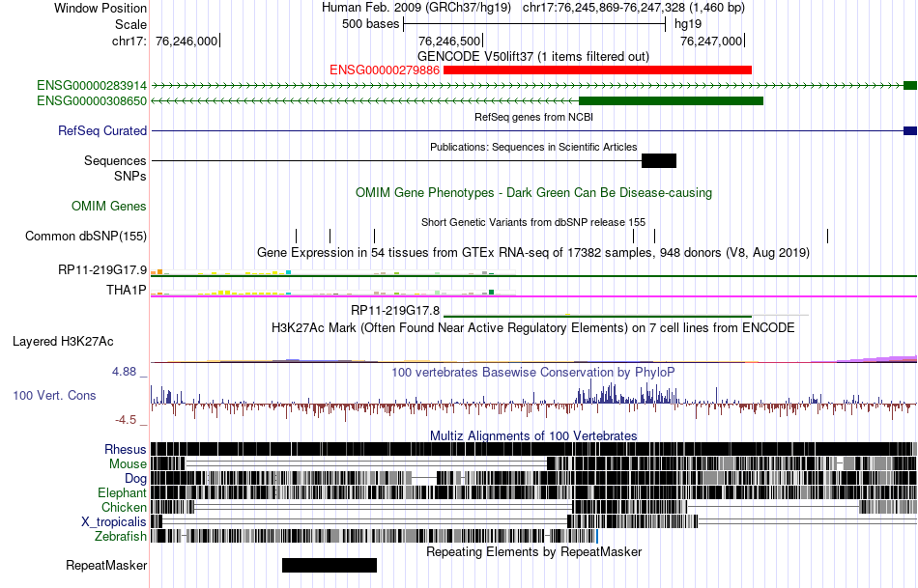This screenshot has width=918, height=588.
Task: Click the green ENSG00000308650 exon block
Action: [671, 101]
